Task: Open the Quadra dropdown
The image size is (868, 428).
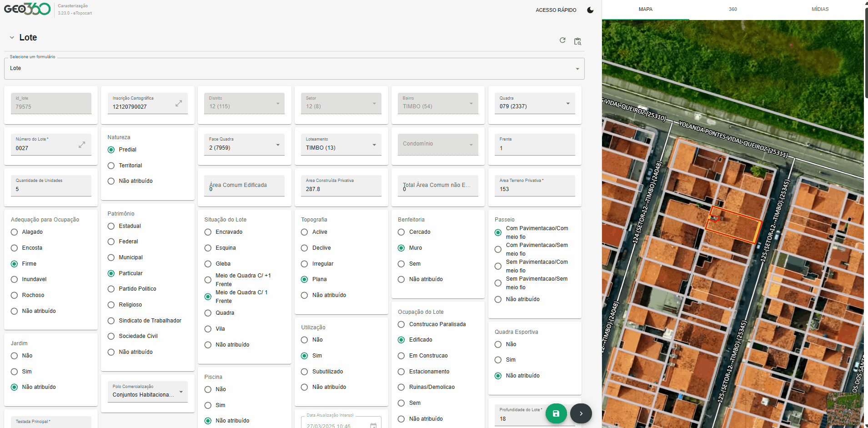Action: pos(535,104)
